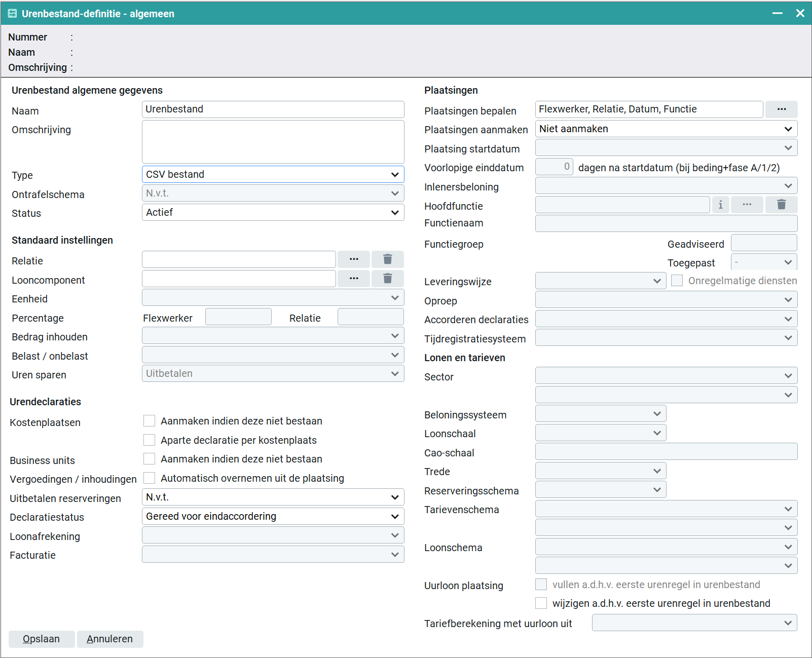
Task: Open the Hoofdfunctie lookup ellipsis button
Action: pos(747,205)
